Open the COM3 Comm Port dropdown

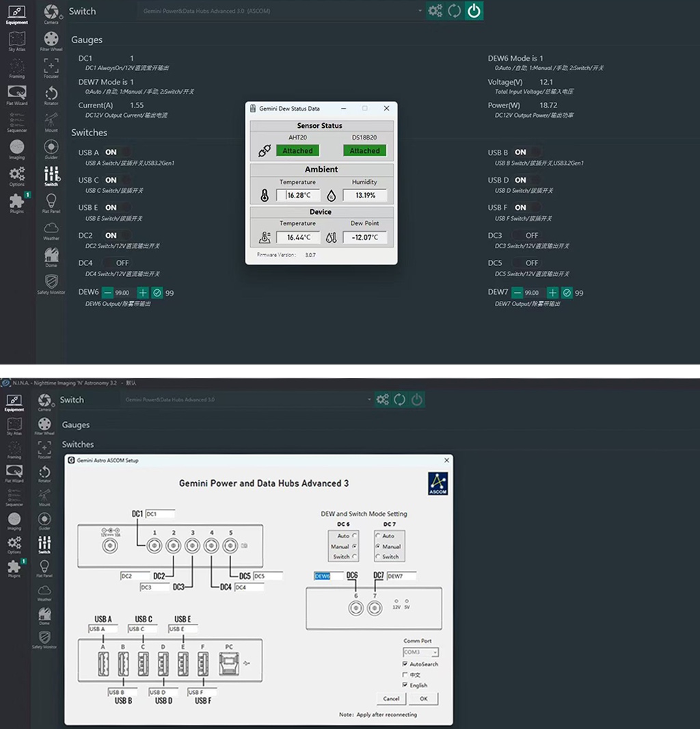[420, 652]
